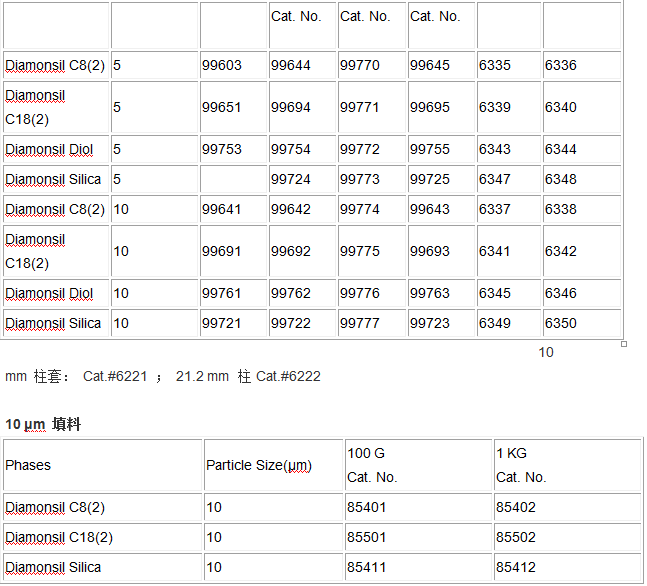Select the '10 µm 填料' heading
The width and height of the screenshot is (647, 586).
pyautogui.click(x=43, y=424)
